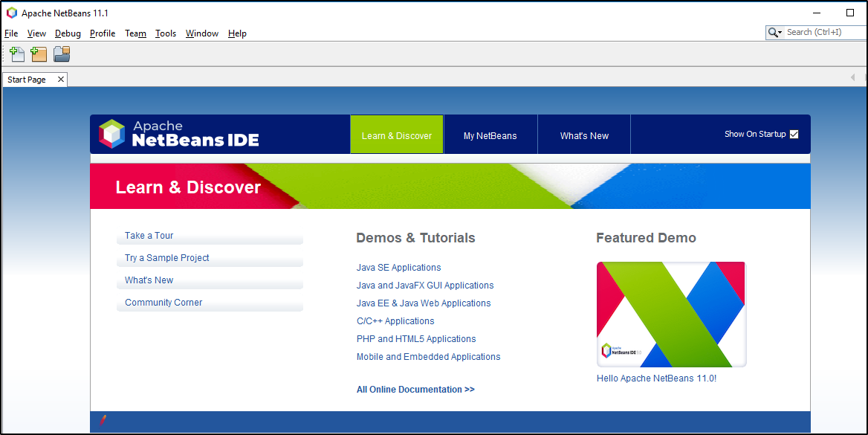The image size is (868, 435).
Task: Click Hello Apache NetBeans 11.0! link
Action: pyautogui.click(x=656, y=378)
